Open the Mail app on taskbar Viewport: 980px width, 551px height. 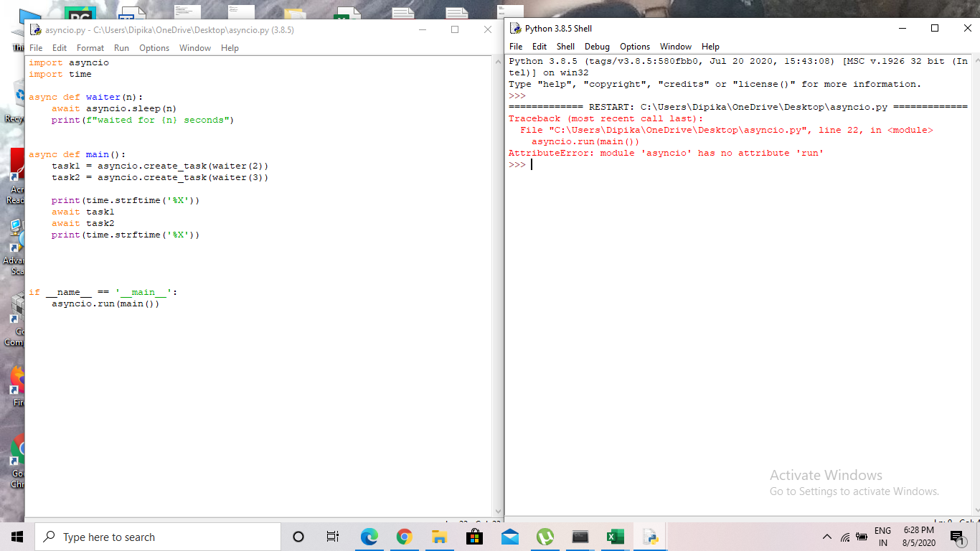510,537
